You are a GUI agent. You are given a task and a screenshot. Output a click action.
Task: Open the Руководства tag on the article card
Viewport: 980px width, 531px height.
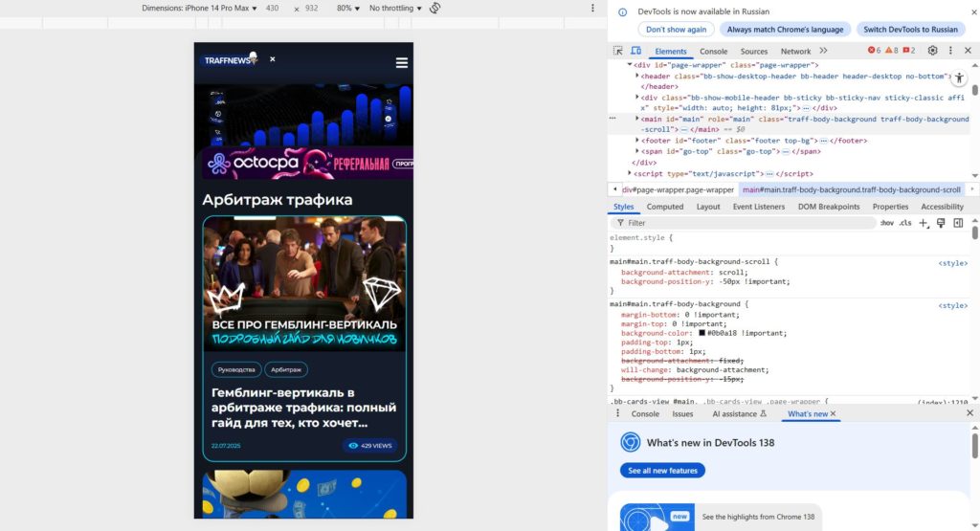236,370
